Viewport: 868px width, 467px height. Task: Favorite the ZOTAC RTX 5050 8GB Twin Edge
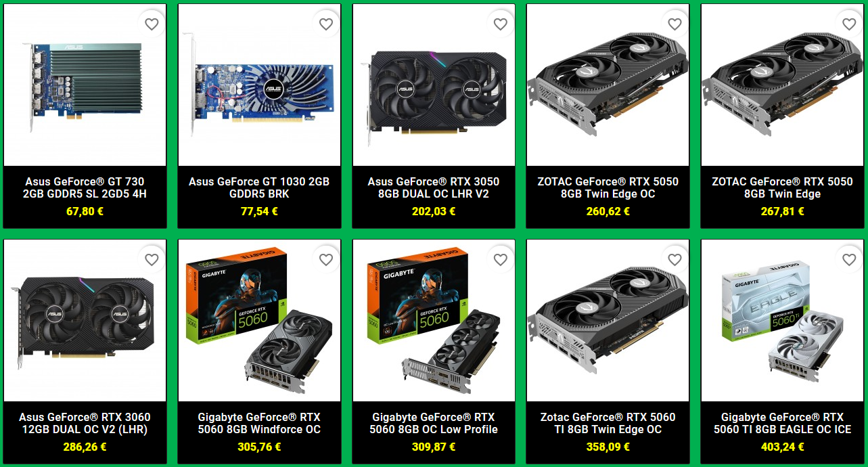(x=849, y=24)
